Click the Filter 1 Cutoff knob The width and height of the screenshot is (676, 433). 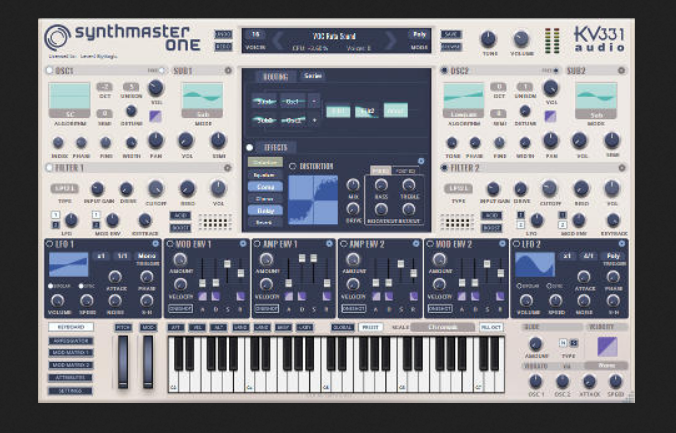tap(155, 188)
